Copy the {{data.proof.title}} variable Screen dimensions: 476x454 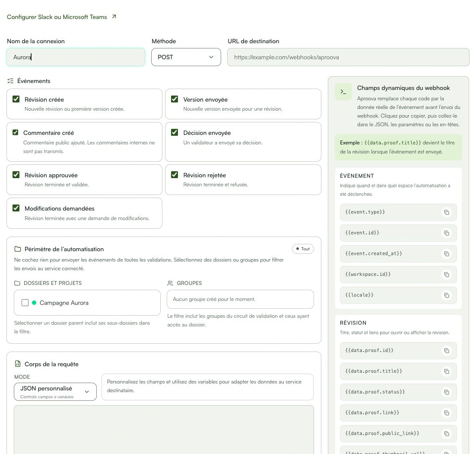click(x=446, y=371)
